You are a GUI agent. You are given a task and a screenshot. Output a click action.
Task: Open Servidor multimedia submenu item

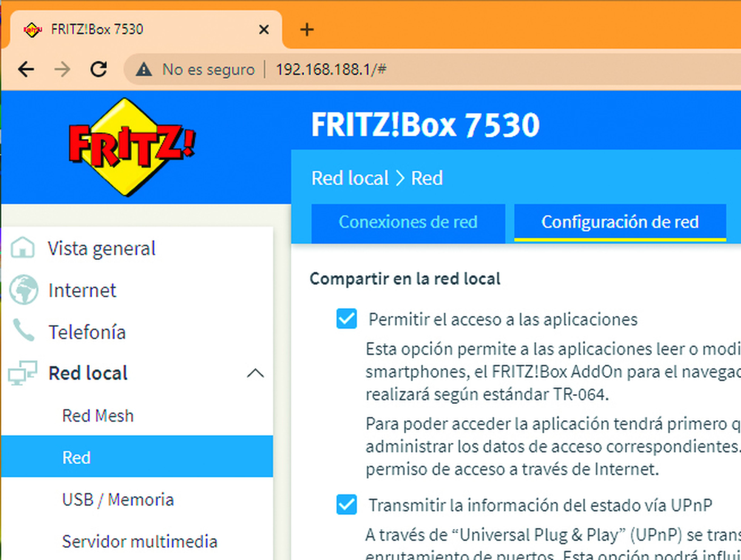click(x=140, y=541)
